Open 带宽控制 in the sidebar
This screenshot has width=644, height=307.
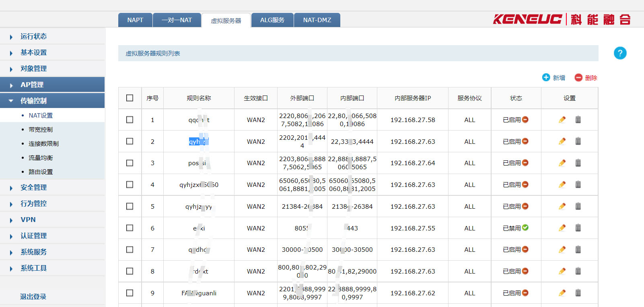click(41, 129)
